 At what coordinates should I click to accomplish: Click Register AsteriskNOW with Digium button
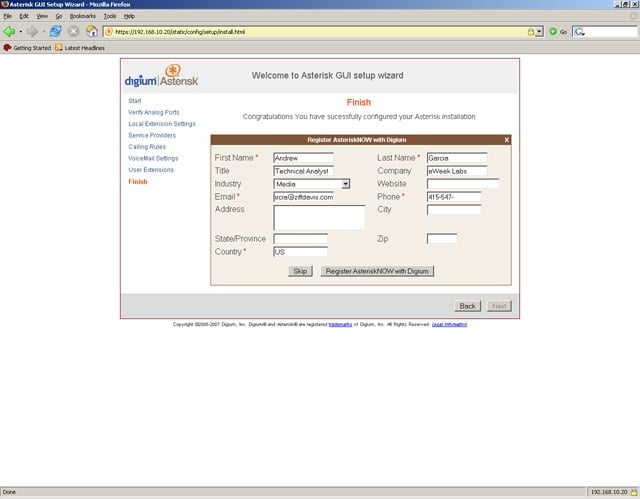pos(377,271)
